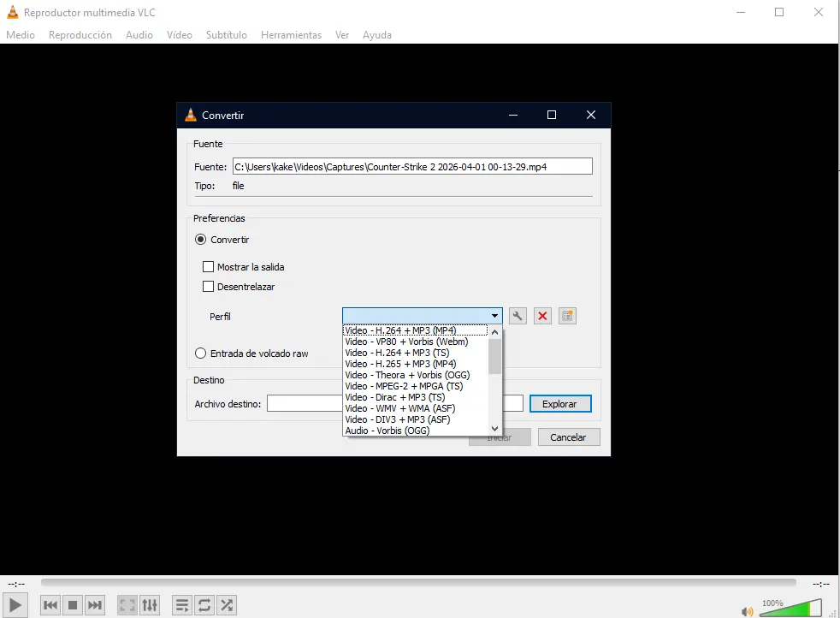Screen dimensions: 840x618
Task: Toggle loop mode icon
Action: pyautogui.click(x=204, y=604)
